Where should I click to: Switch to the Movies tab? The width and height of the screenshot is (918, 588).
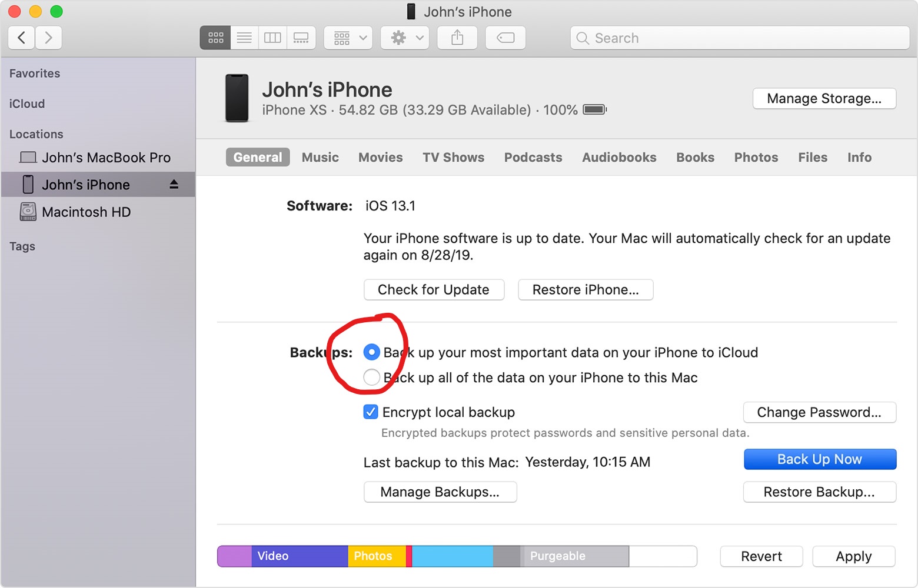click(x=381, y=157)
